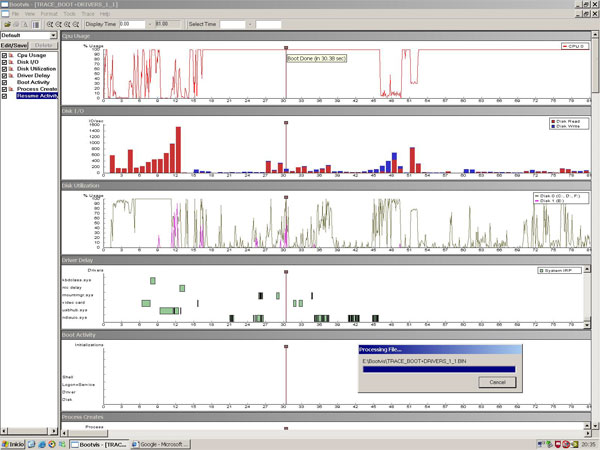Click the chart icon beside Driver Delay

(x=12, y=74)
